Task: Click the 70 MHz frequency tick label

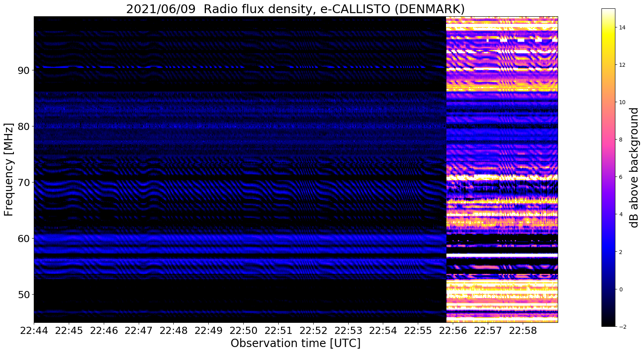Action: 23,182
